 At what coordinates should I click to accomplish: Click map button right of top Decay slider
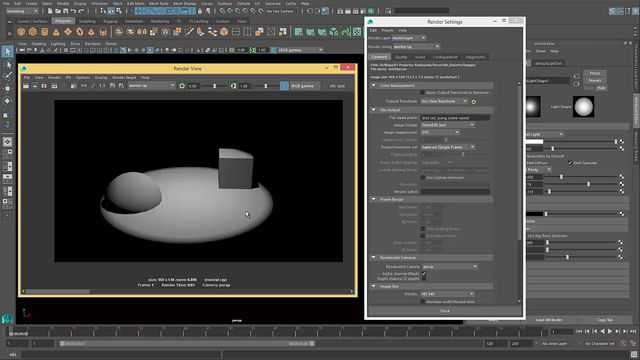click(x=621, y=177)
